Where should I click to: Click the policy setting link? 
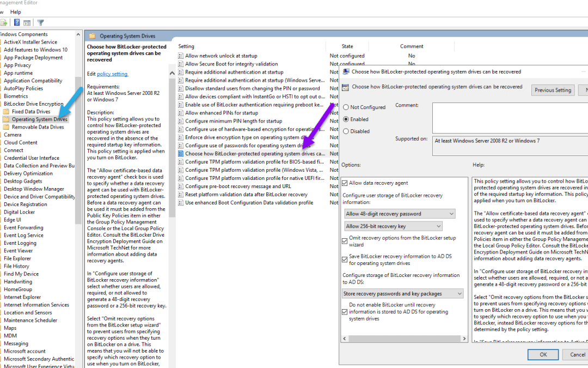click(113, 74)
